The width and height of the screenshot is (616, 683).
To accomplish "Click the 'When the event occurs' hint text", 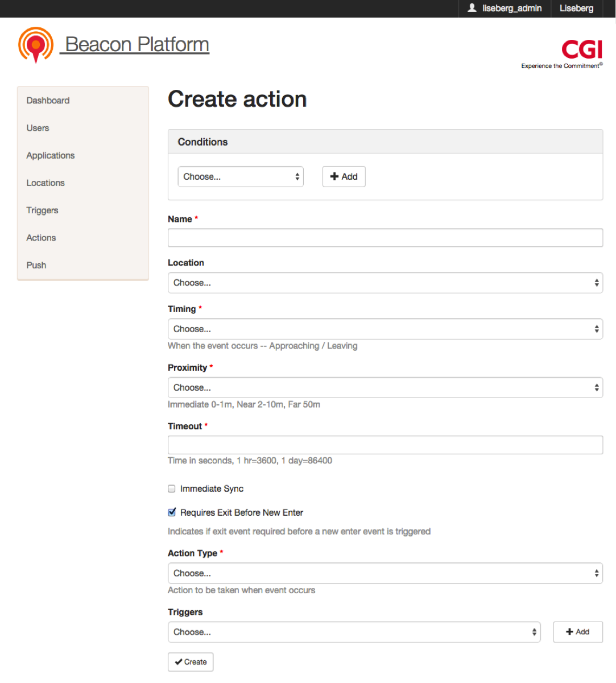I will [x=263, y=346].
